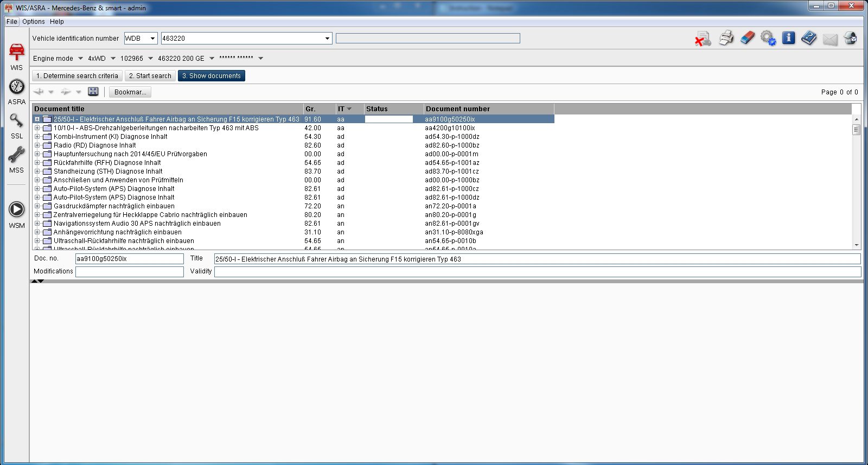Sort by IT column header

point(350,109)
